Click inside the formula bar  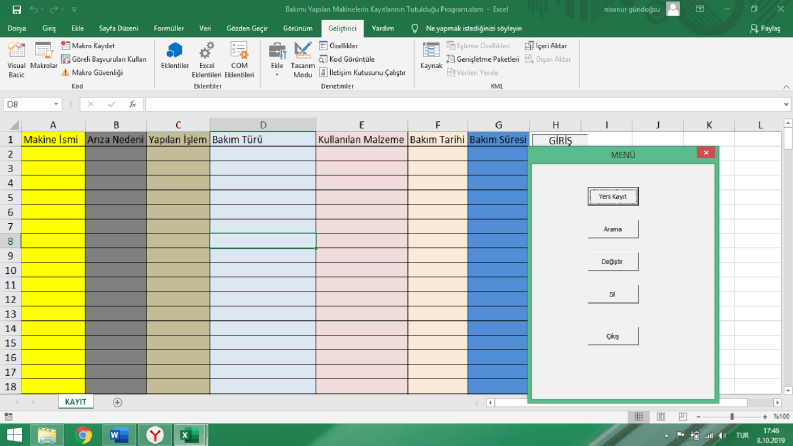[x=463, y=104]
